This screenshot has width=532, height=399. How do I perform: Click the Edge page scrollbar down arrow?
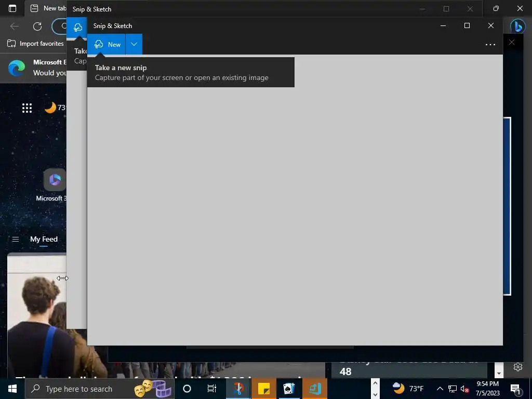499,373
